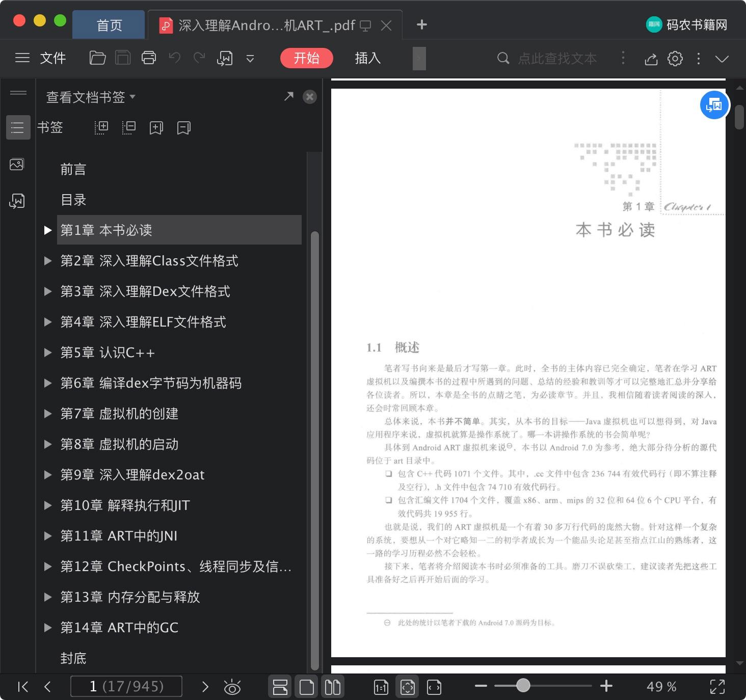Toggle continuous scrolling view
The width and height of the screenshot is (746, 700).
(x=280, y=687)
